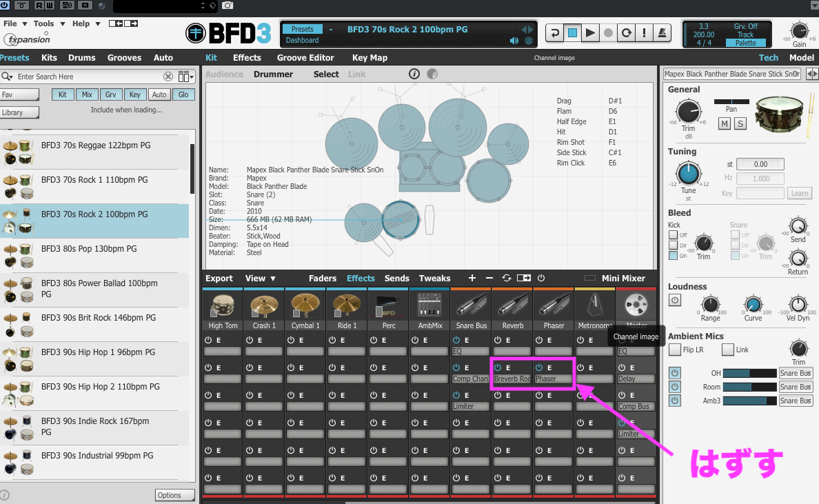
Task: Toggle the metronome icon in transport
Action: click(662, 33)
